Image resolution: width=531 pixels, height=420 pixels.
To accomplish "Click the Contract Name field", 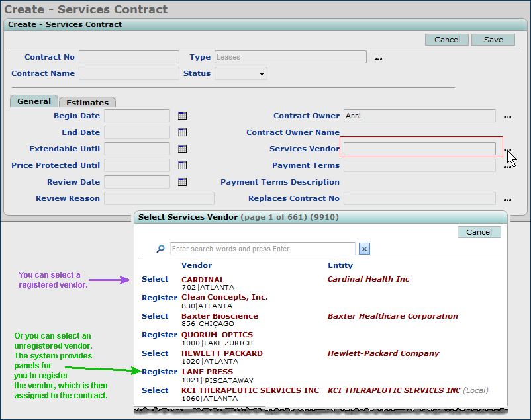I will point(129,73).
